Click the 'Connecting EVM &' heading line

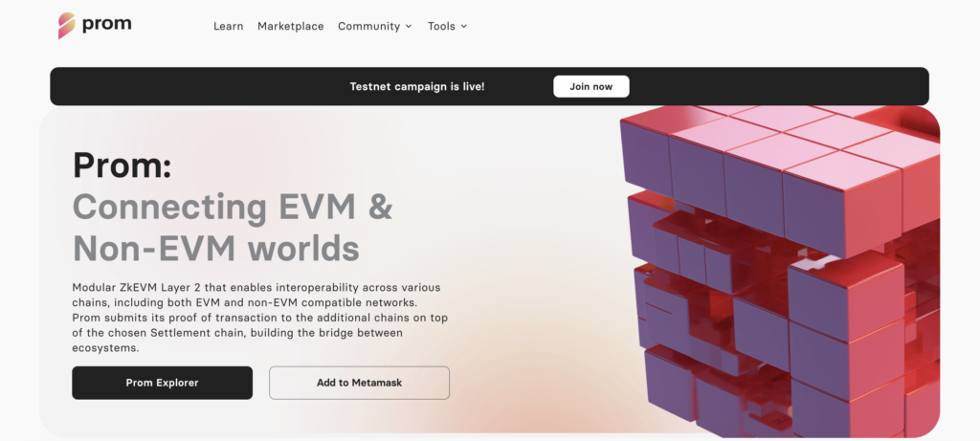233,207
